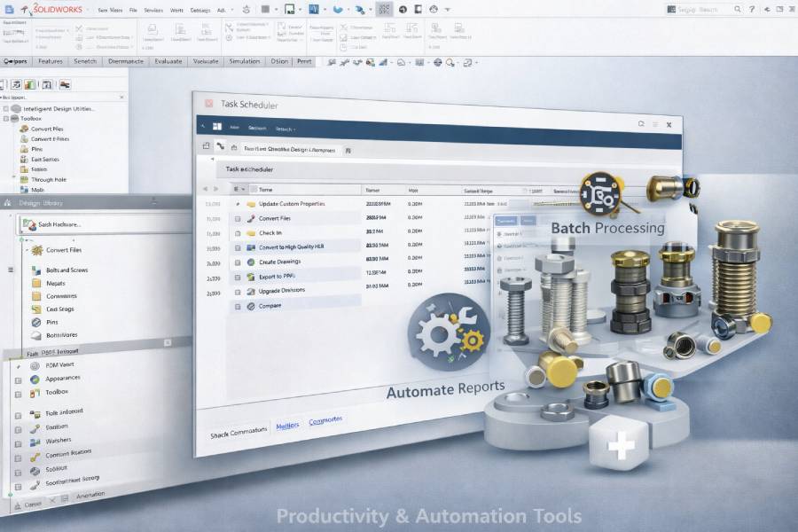
Task: Tick the Convert to High Quality HLR checkbox
Action: [238, 248]
